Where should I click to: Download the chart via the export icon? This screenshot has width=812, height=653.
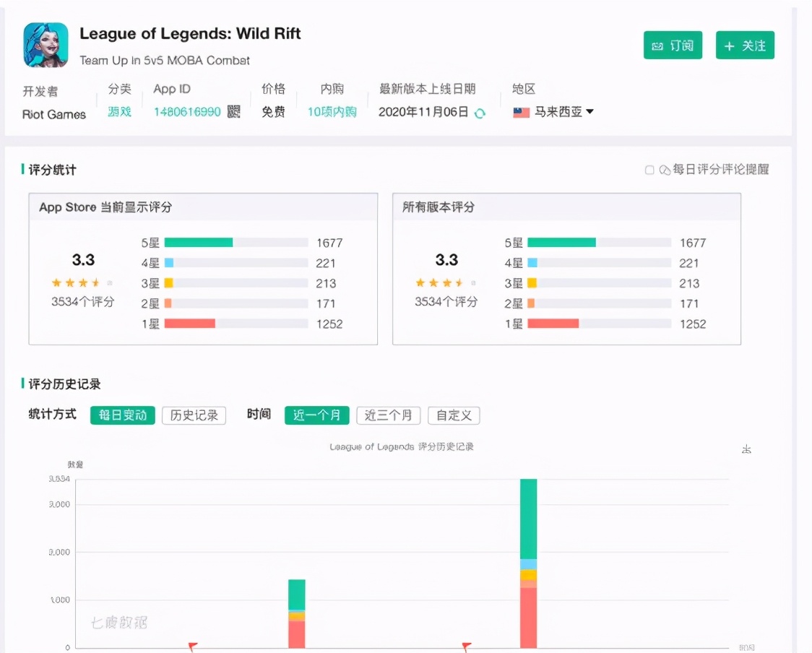coord(746,449)
